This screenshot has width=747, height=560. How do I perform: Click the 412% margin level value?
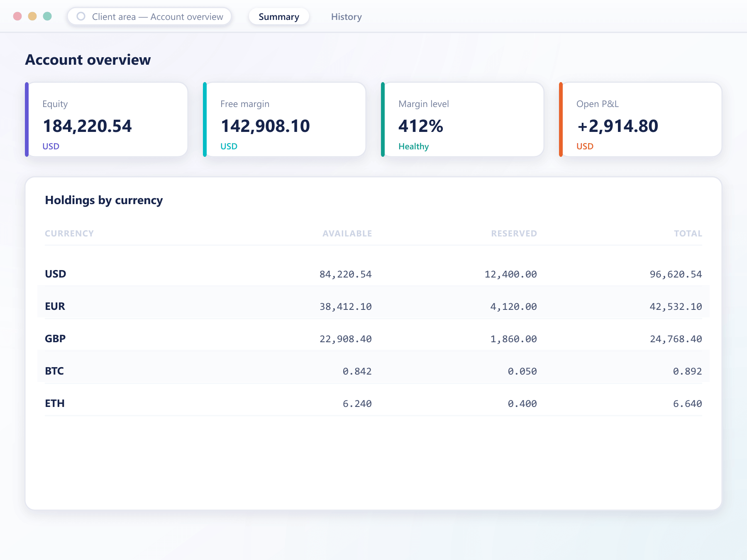coord(421,126)
